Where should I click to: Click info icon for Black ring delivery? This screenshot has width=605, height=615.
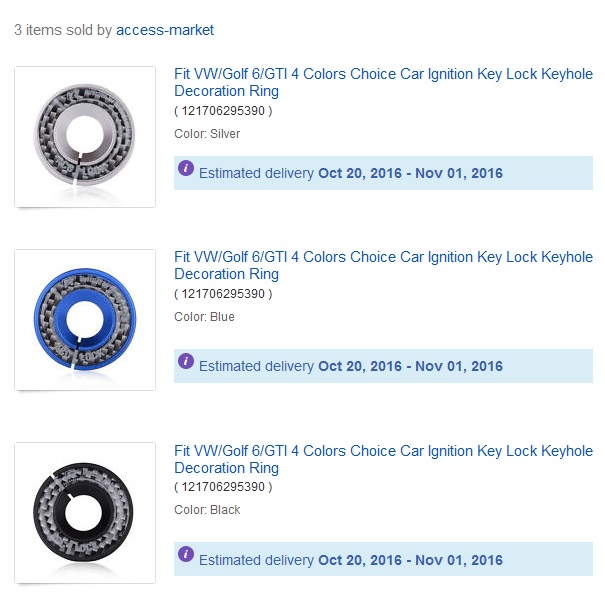coord(186,554)
